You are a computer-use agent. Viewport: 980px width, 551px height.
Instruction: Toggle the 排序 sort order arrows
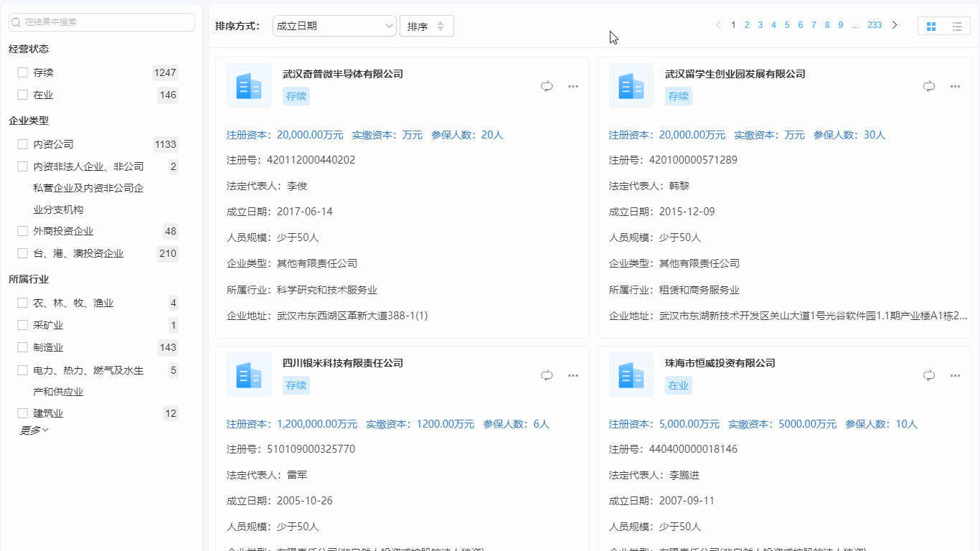[426, 25]
